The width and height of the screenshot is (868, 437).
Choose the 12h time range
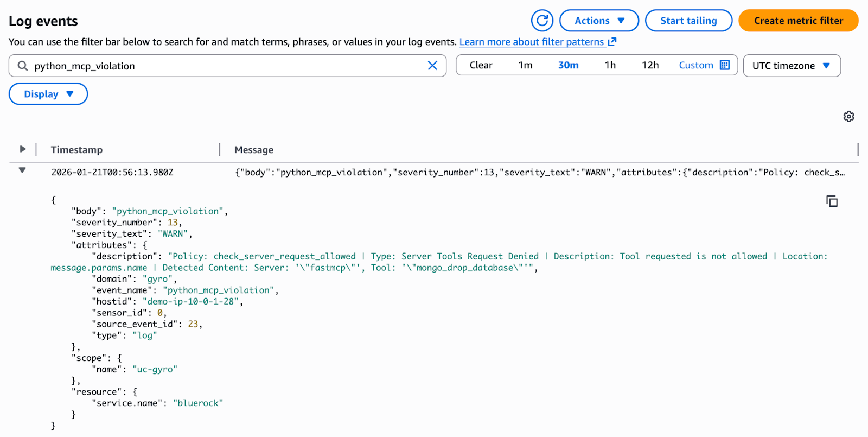650,65
